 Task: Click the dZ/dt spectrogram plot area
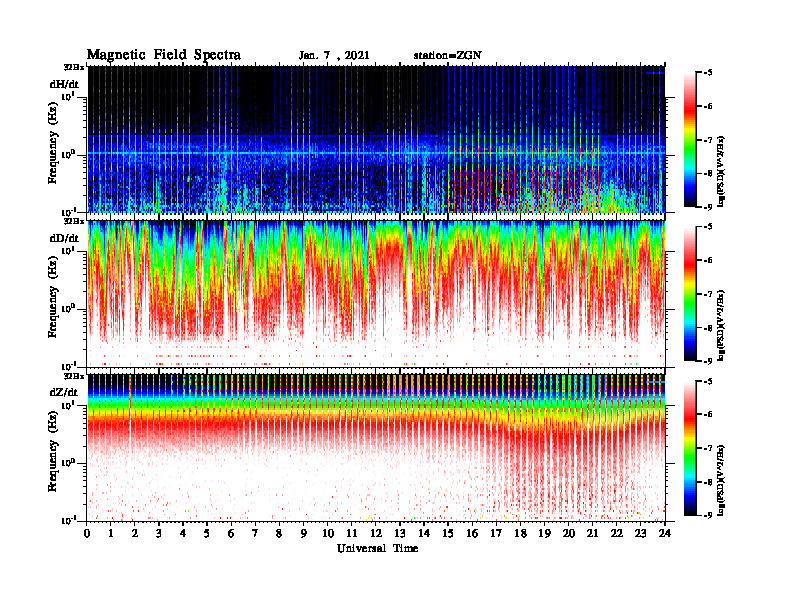coord(376,448)
